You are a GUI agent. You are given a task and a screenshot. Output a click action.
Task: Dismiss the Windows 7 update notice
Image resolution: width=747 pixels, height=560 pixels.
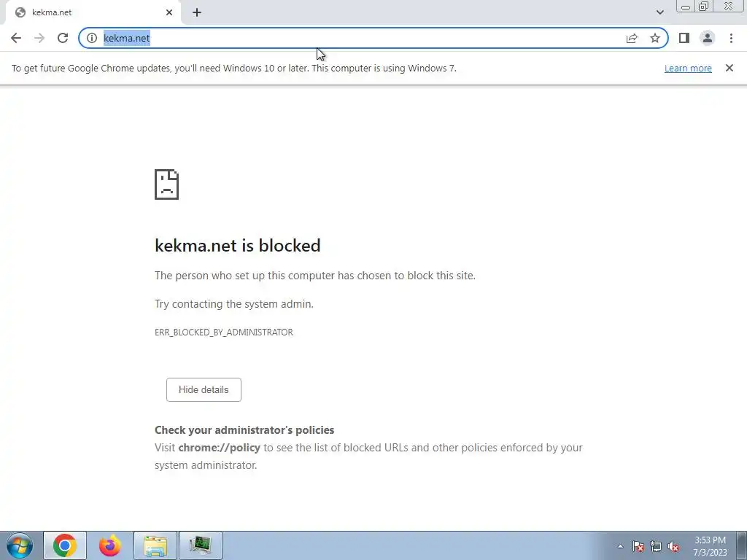tap(729, 68)
